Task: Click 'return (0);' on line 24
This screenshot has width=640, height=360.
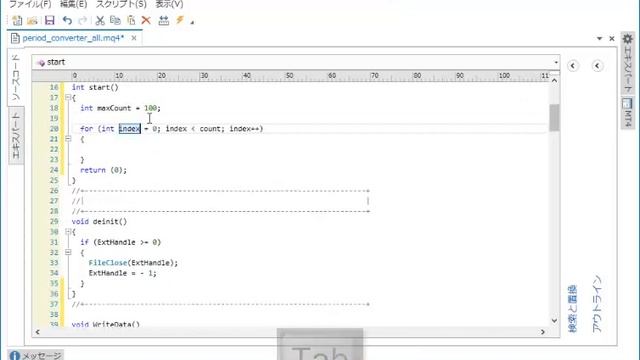Action: pyautogui.click(x=103, y=170)
